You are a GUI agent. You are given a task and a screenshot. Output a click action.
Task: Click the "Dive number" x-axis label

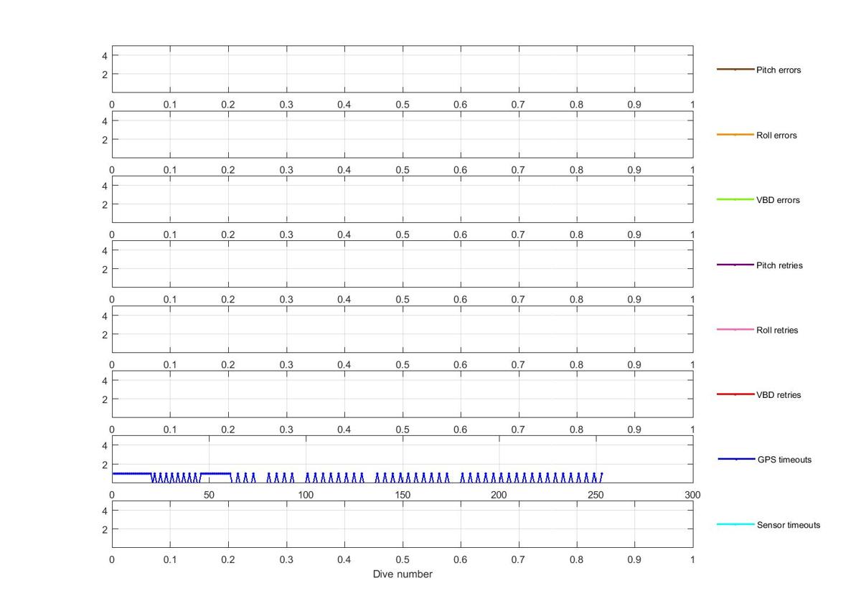(403, 574)
